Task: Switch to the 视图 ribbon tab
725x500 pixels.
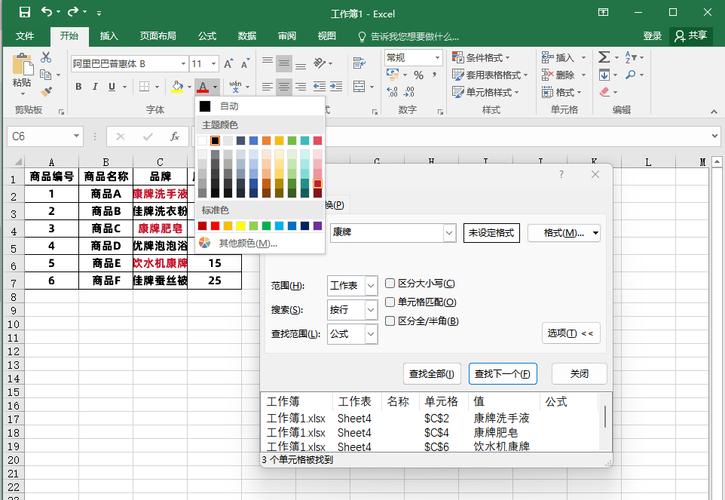Action: coord(326,36)
